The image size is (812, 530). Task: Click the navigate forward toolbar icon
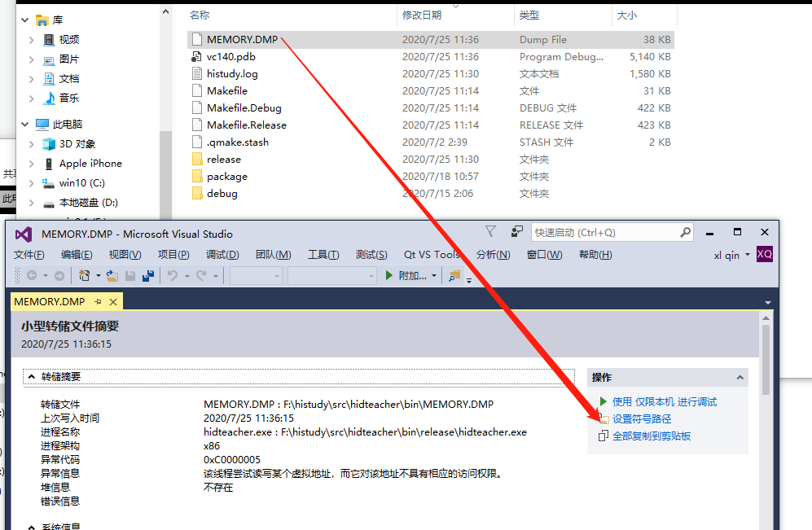pyautogui.click(x=59, y=276)
